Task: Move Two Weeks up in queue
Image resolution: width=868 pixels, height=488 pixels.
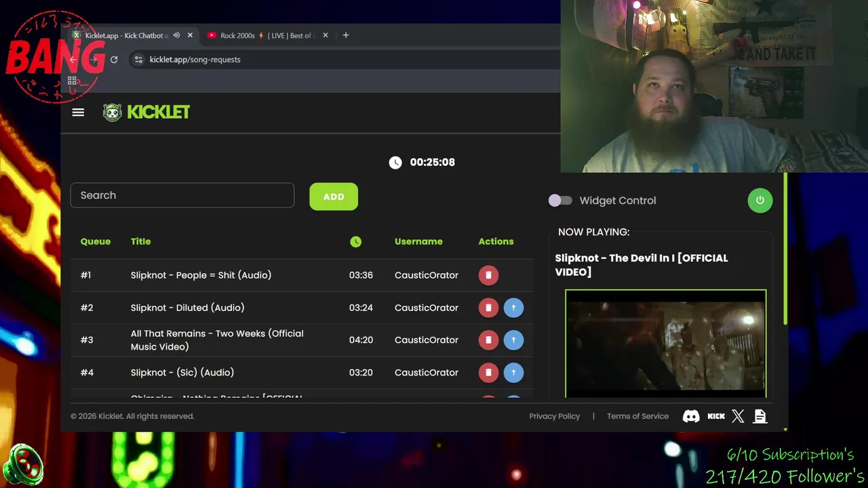Action: [513, 340]
